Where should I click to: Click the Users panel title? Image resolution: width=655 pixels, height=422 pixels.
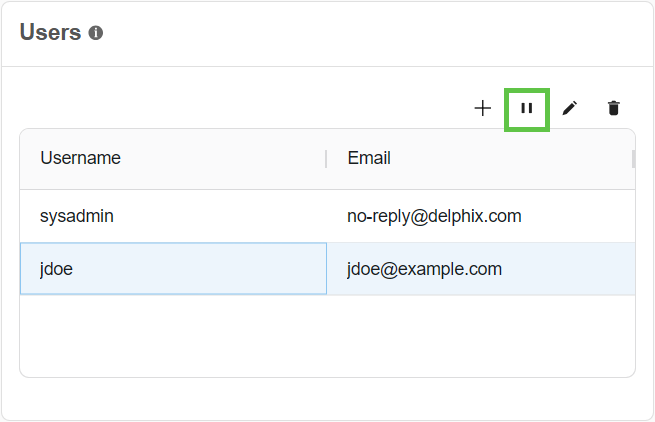(50, 32)
